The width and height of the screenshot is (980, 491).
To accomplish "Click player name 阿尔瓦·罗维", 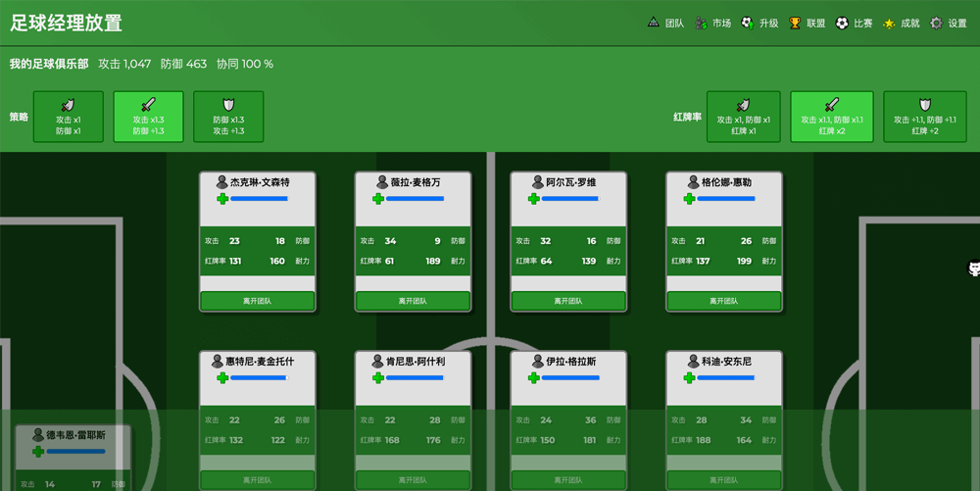I will pyautogui.click(x=571, y=181).
